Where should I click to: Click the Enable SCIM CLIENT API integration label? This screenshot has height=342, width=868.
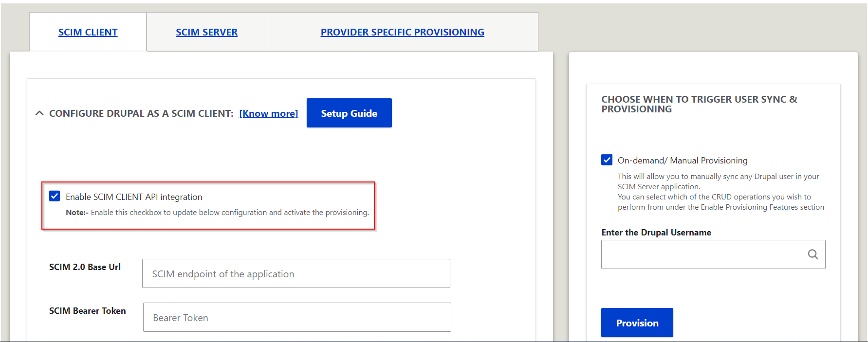134,197
